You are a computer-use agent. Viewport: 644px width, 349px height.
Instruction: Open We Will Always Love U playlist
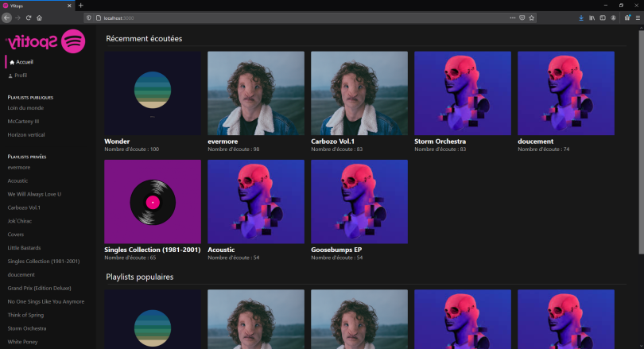click(34, 194)
